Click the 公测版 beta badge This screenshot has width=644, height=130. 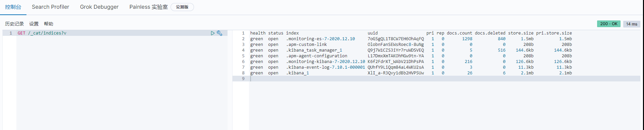click(182, 7)
